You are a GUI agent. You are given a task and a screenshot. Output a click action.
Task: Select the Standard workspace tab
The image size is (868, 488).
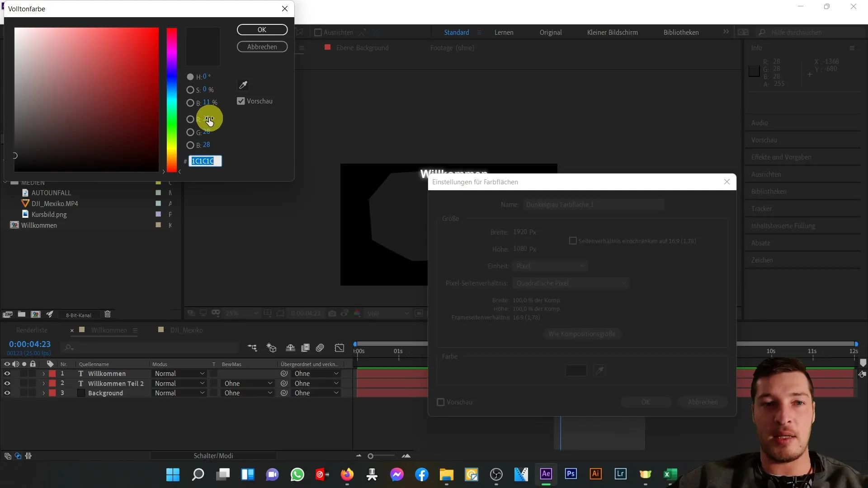[x=456, y=32]
